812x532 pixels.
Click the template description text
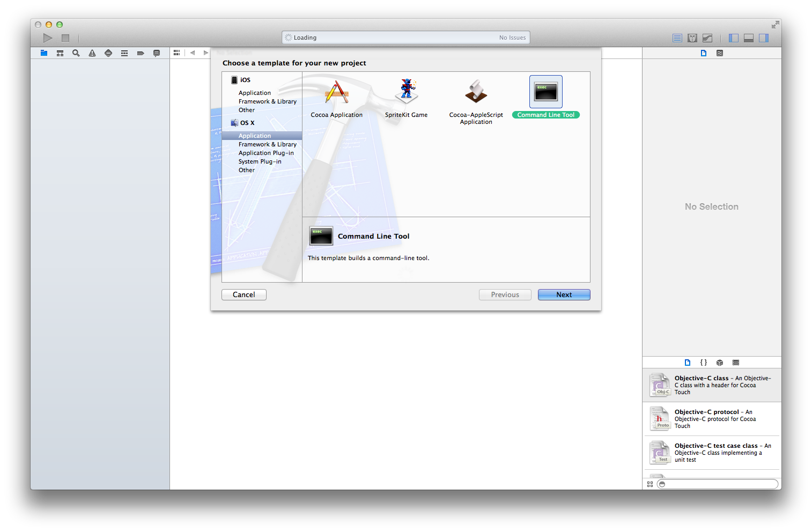click(x=368, y=258)
